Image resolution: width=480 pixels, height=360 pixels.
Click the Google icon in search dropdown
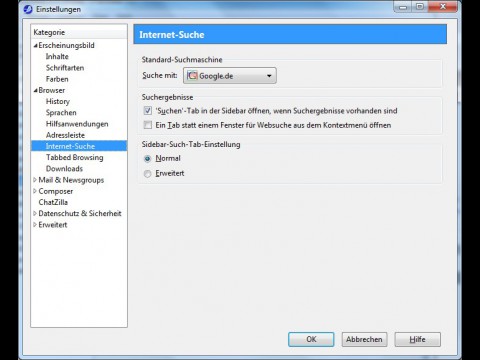click(x=192, y=75)
